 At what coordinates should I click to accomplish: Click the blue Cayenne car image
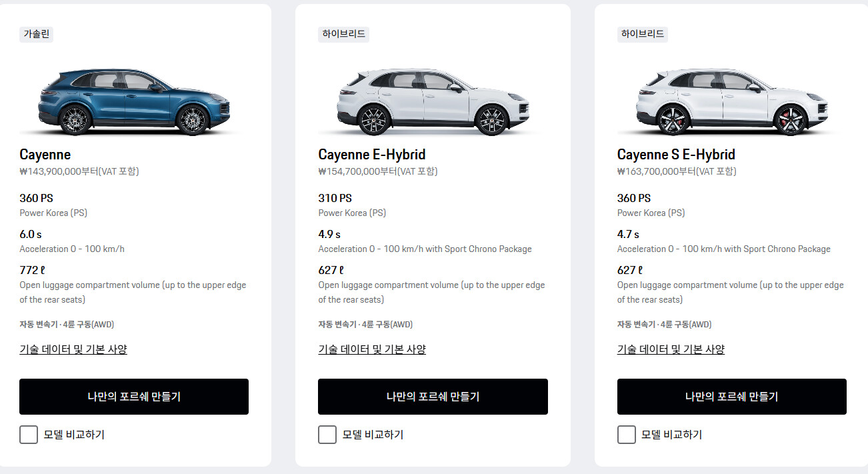[x=133, y=101]
